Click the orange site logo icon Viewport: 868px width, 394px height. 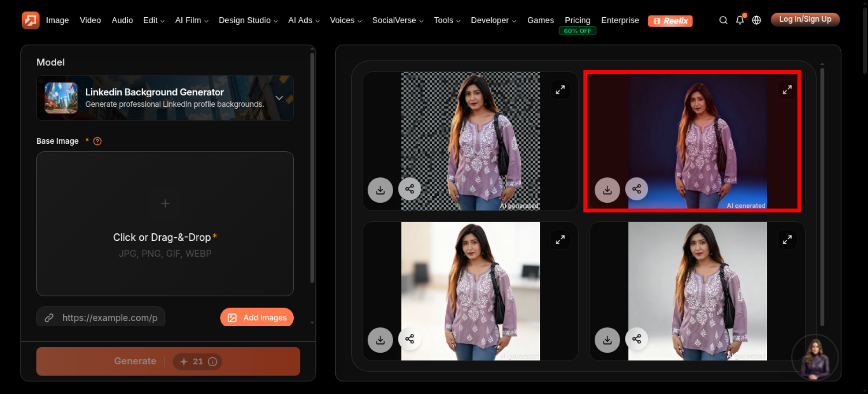30,20
